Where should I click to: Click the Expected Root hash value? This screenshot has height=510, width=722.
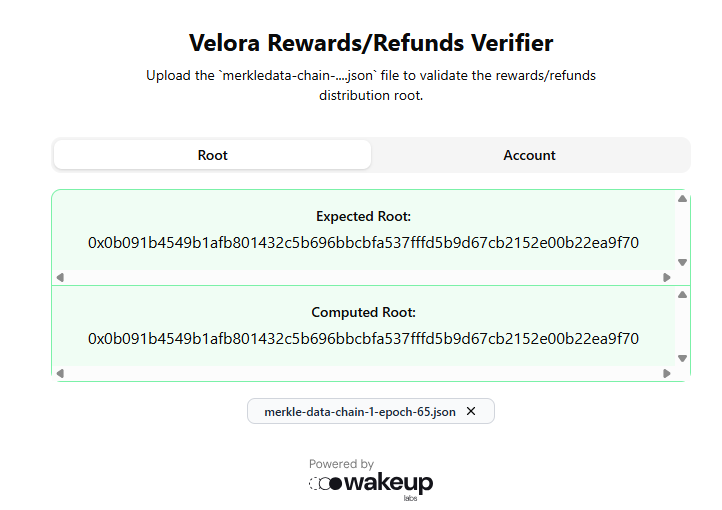coord(363,242)
